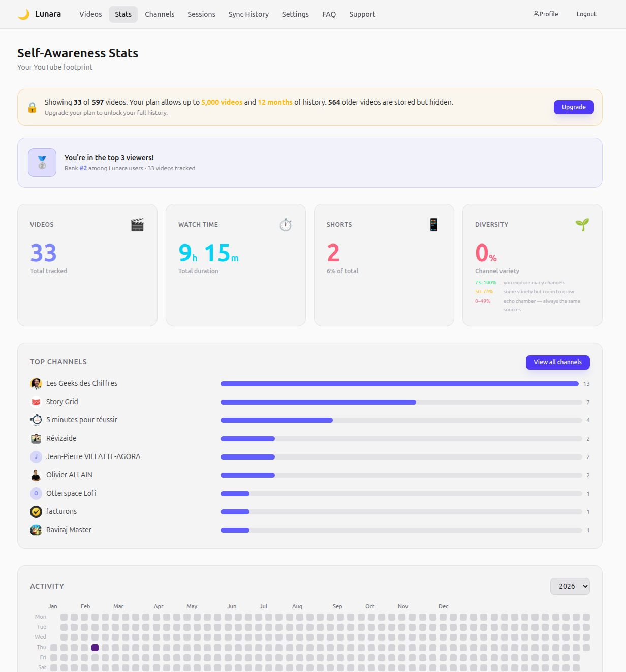Click the Révizaide channel name
This screenshot has height=672, width=626.
61,438
